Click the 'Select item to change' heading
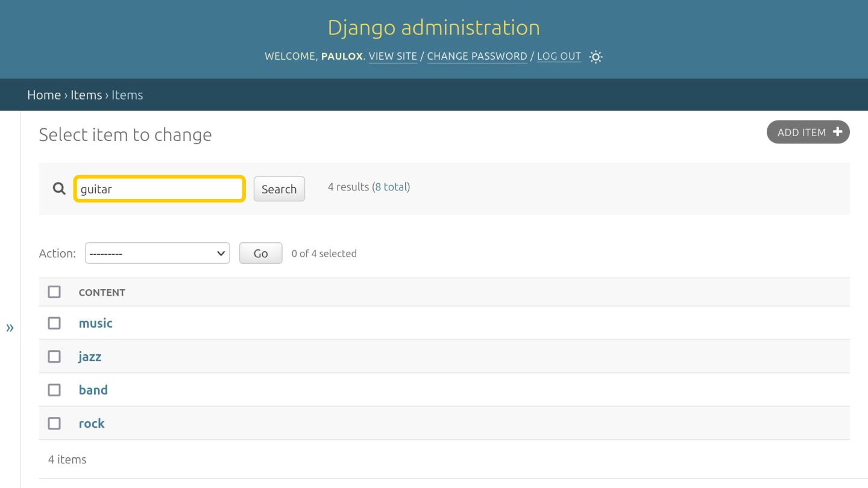Screen dimensions: 868x488 point(125,134)
